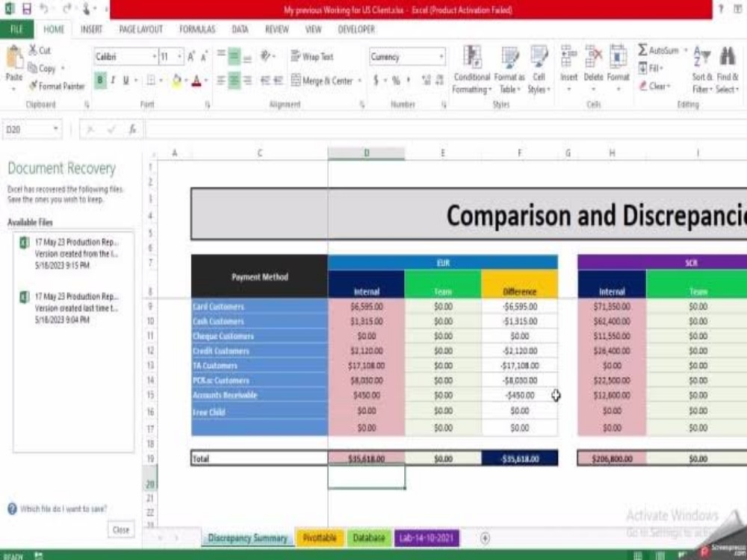Screen dimensions: 747x560
Task: Click the Orientation text angle icon
Action: point(266,56)
